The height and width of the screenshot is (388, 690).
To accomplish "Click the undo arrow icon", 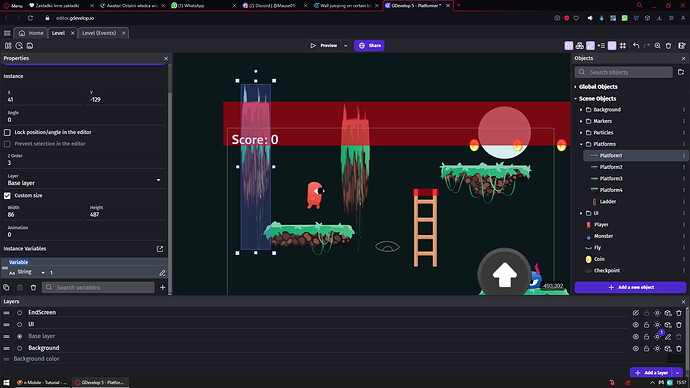I will [x=636, y=46].
